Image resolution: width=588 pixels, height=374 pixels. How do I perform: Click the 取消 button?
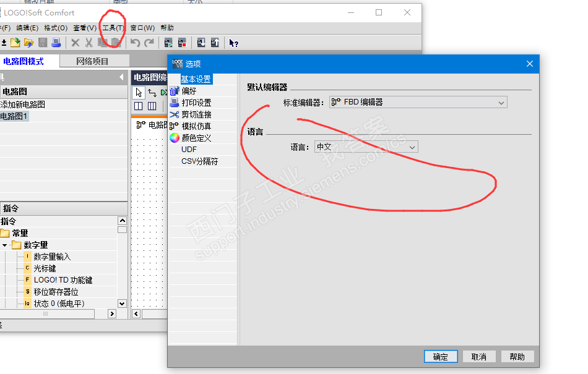click(479, 357)
